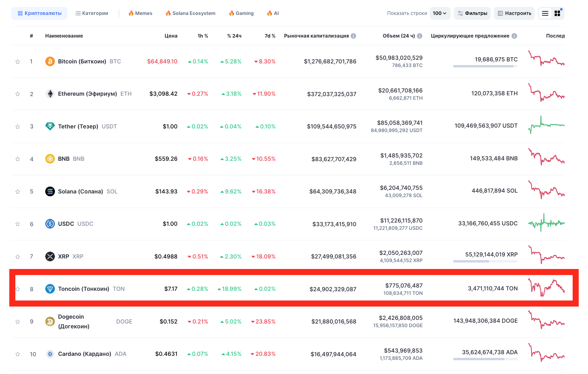Sort by % 24ч column header
The image size is (588, 374).
click(x=234, y=36)
